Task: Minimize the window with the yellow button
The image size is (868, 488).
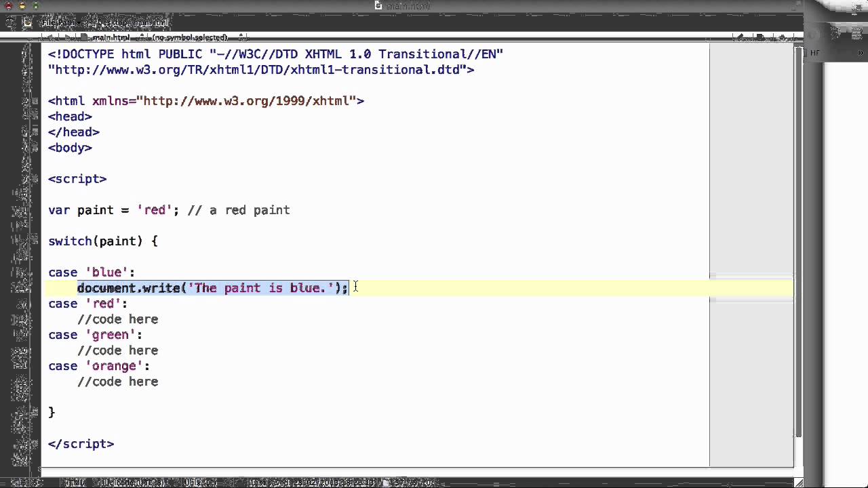Action: coord(22,5)
